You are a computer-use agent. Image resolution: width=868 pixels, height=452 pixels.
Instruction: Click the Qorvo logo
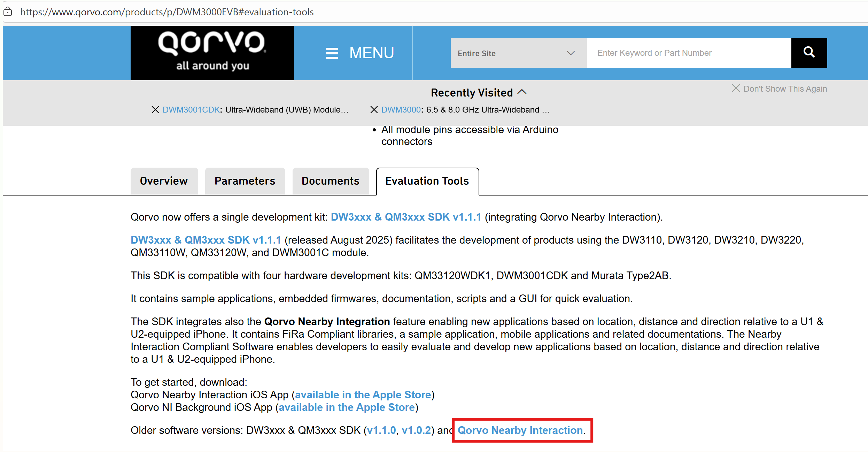[x=212, y=53]
